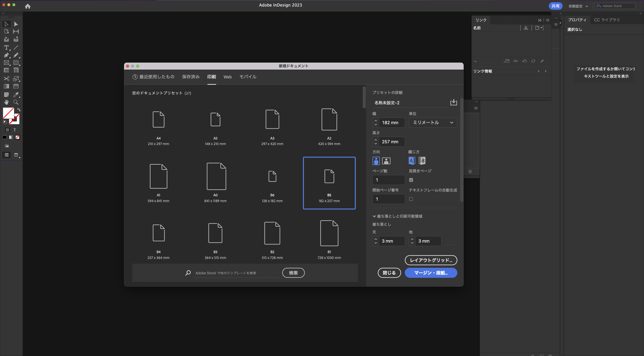The height and width of the screenshot is (356, 644).
Task: Select right binding option
Action: point(422,161)
